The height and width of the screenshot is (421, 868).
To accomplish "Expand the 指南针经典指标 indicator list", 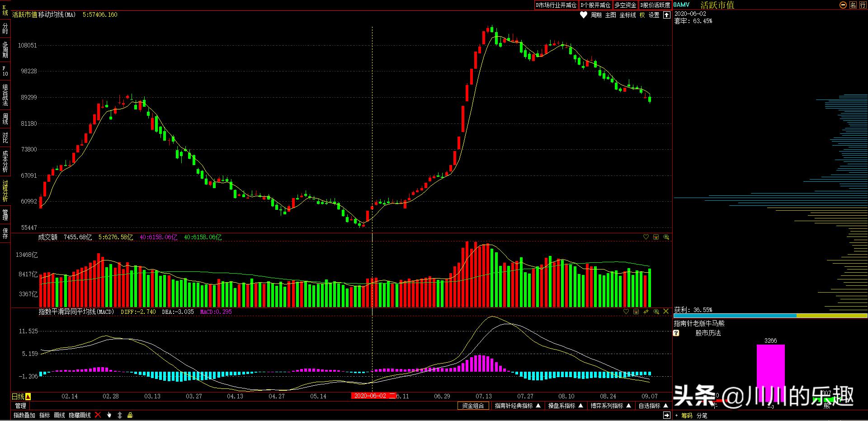I will (x=517, y=406).
